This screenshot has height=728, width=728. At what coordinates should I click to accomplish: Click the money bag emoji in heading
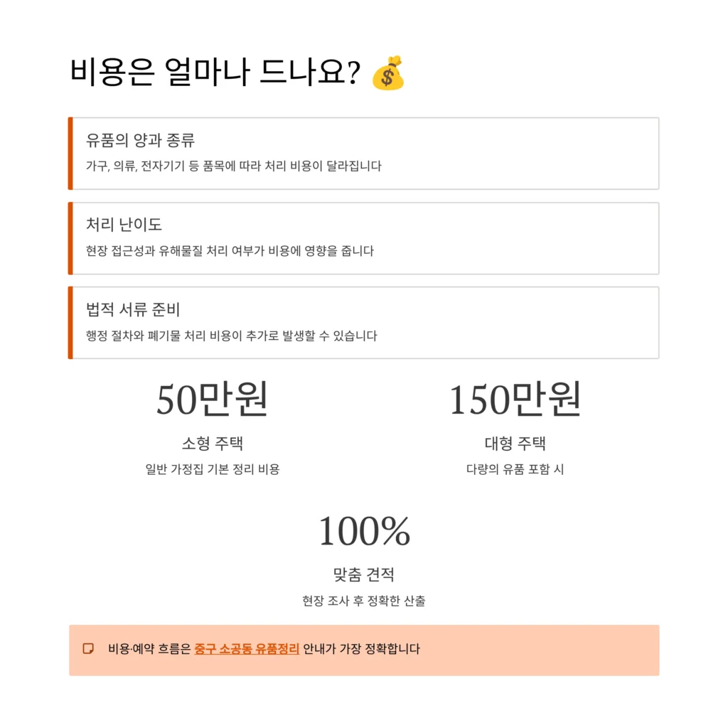[x=387, y=74]
